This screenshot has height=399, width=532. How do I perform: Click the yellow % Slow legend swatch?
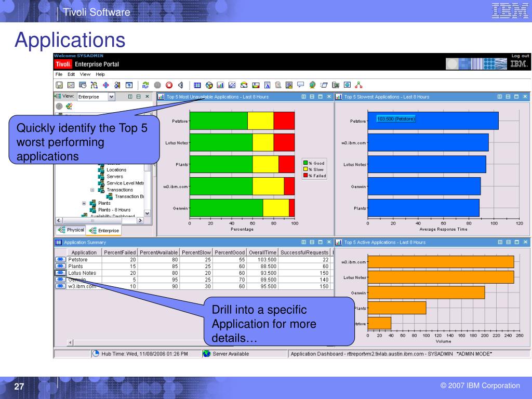tap(305, 169)
